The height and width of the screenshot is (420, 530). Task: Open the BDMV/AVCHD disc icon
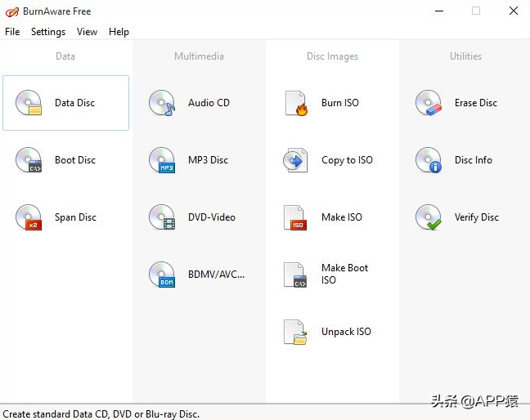pos(162,275)
